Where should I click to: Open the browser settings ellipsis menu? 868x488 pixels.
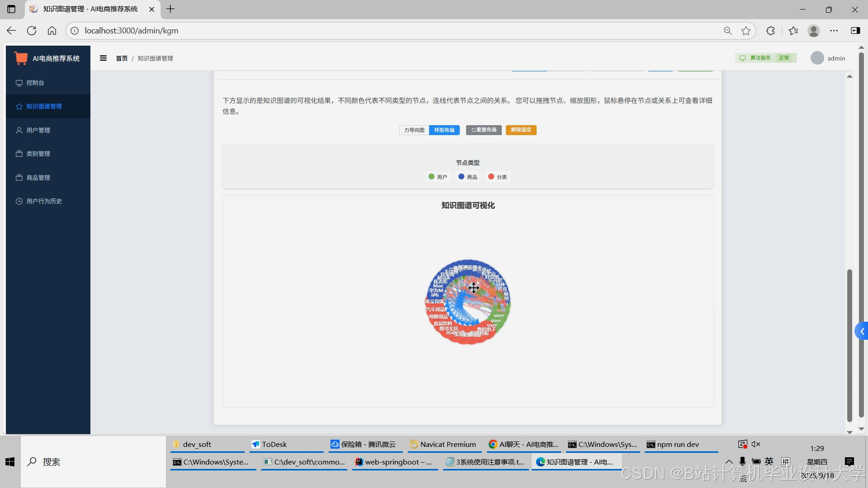(x=834, y=31)
